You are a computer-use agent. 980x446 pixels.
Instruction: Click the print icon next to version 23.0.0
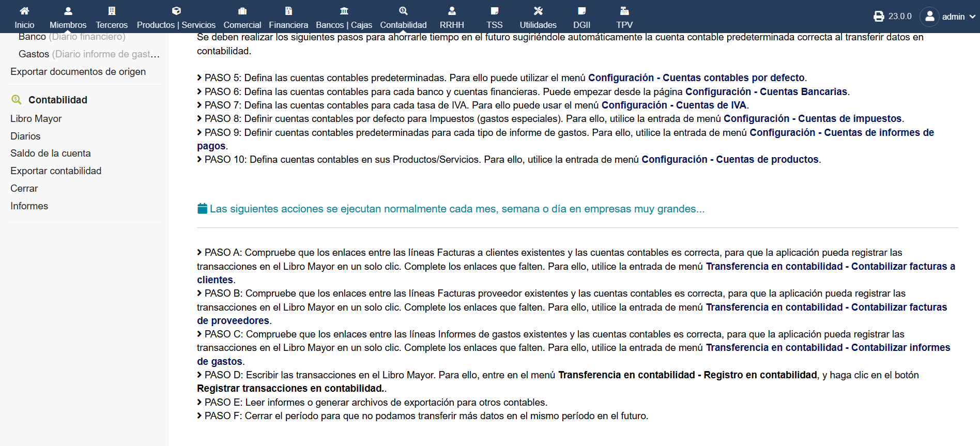point(879,17)
